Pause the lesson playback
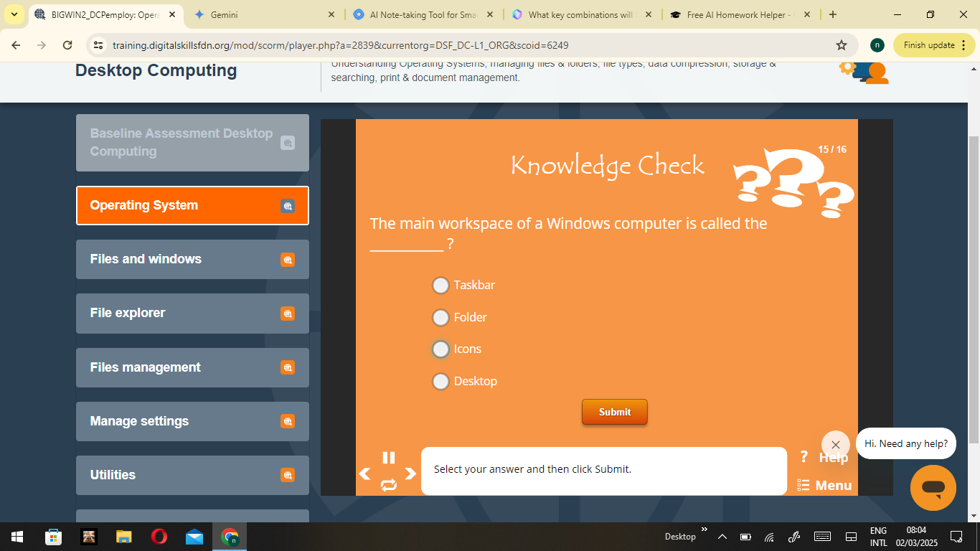 (x=389, y=458)
